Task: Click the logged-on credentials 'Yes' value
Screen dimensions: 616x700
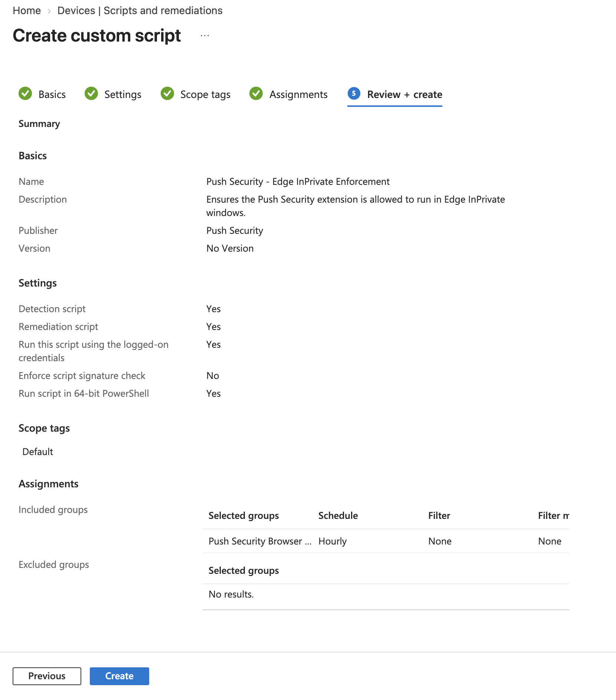Action: click(x=213, y=344)
